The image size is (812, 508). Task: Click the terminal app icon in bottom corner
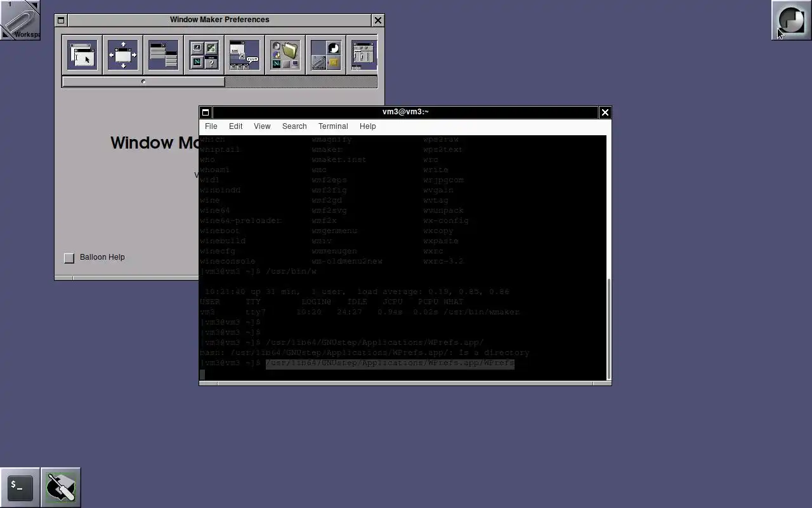tap(20, 488)
